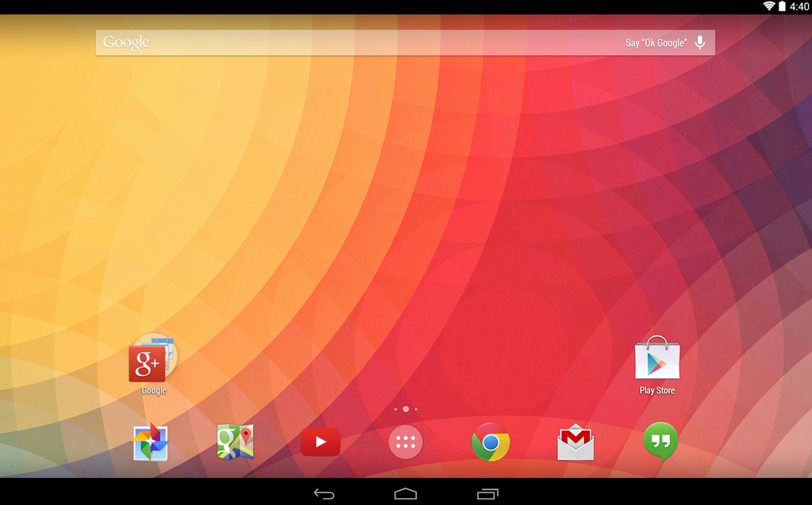This screenshot has height=505, width=812.
Task: Tap the Google logo in search bar
Action: (x=126, y=43)
